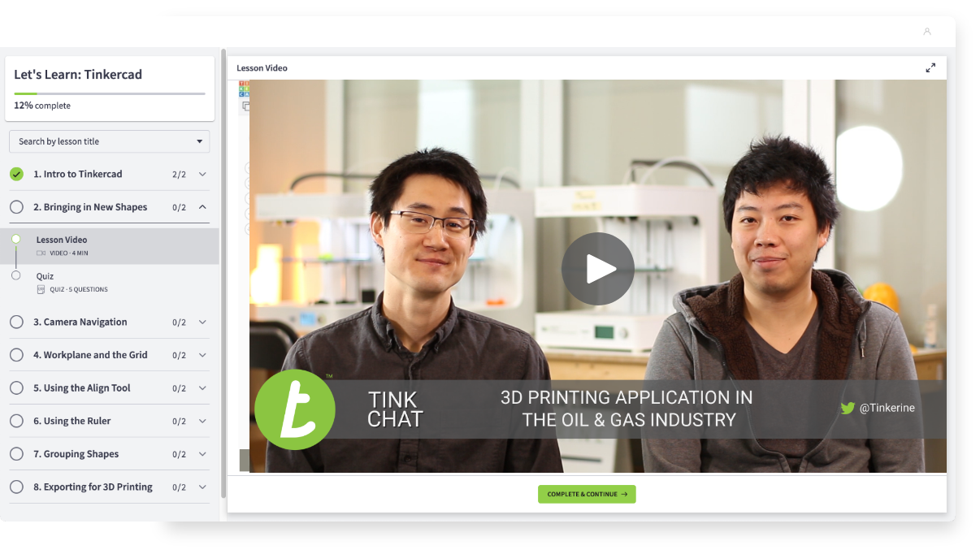980x554 pixels.
Task: Expand the Camera Navigation chevron
Action: [202, 322]
